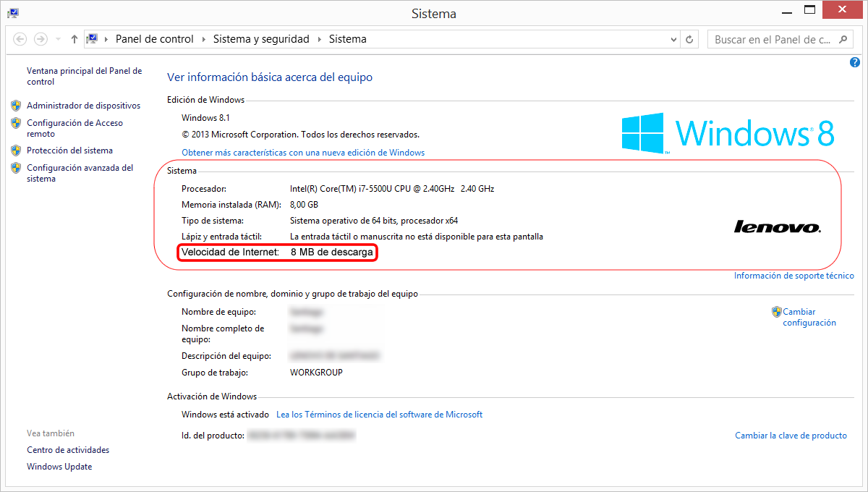The image size is (868, 492).
Task: Select the 8,00 GB RAM value
Action: click(x=304, y=205)
